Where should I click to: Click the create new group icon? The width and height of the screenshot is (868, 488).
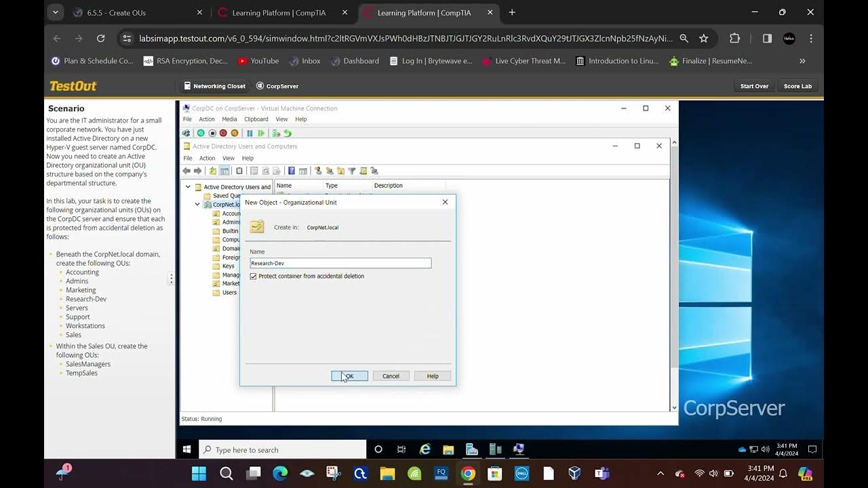330,171
